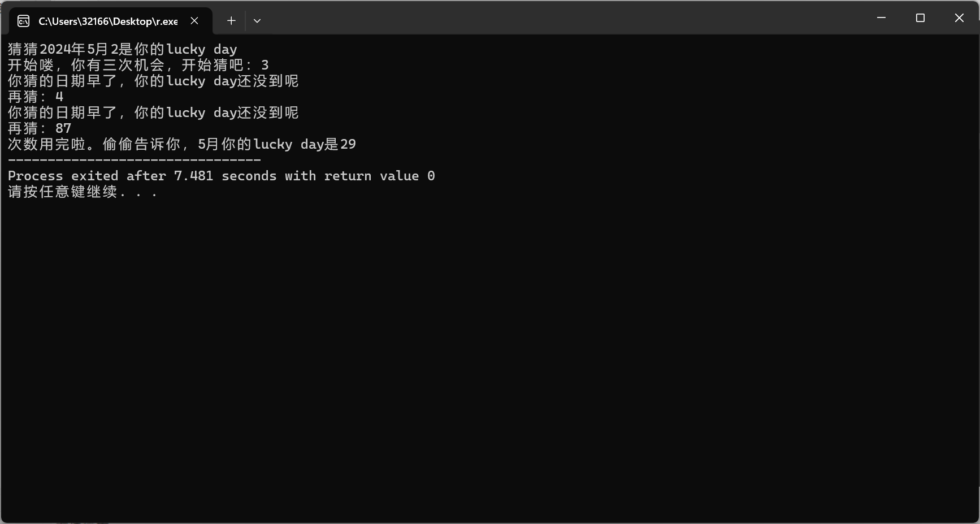Click the dashed separator line

[x=135, y=160]
